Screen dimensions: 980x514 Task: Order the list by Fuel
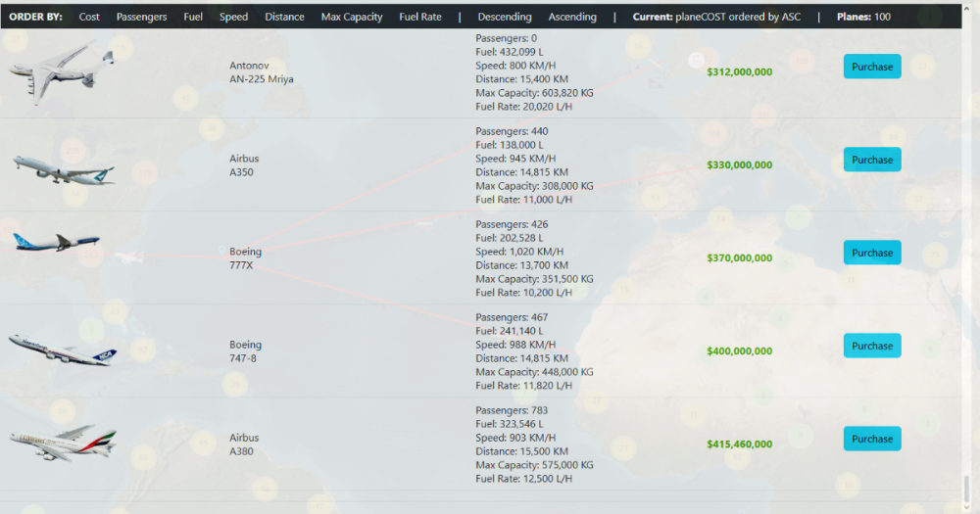[x=193, y=17]
